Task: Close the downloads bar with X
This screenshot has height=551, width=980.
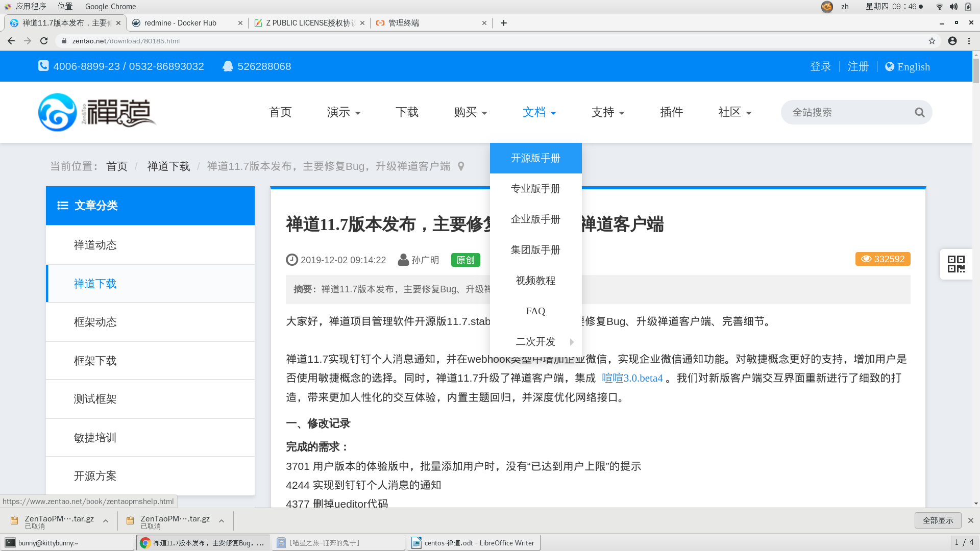Action: pyautogui.click(x=971, y=520)
